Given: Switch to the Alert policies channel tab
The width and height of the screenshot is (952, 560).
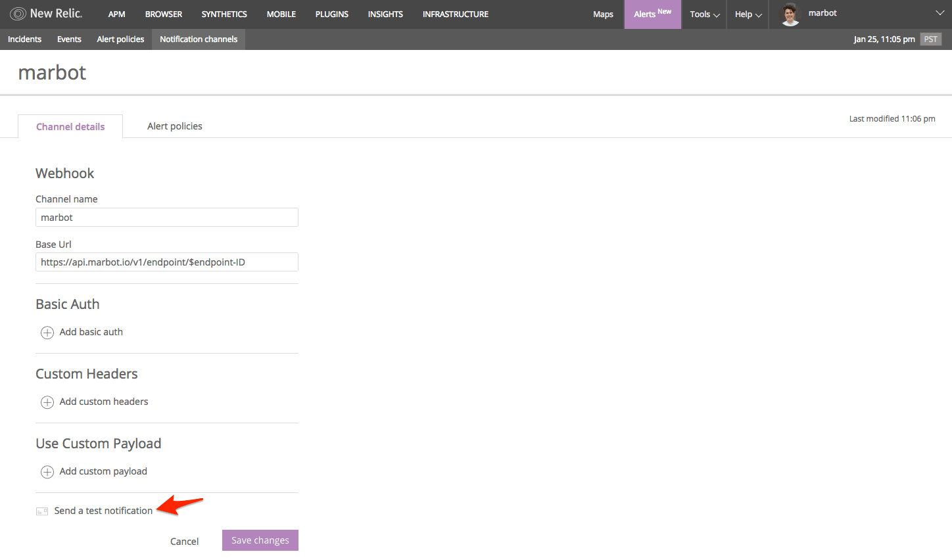Looking at the screenshot, I should pyautogui.click(x=175, y=126).
